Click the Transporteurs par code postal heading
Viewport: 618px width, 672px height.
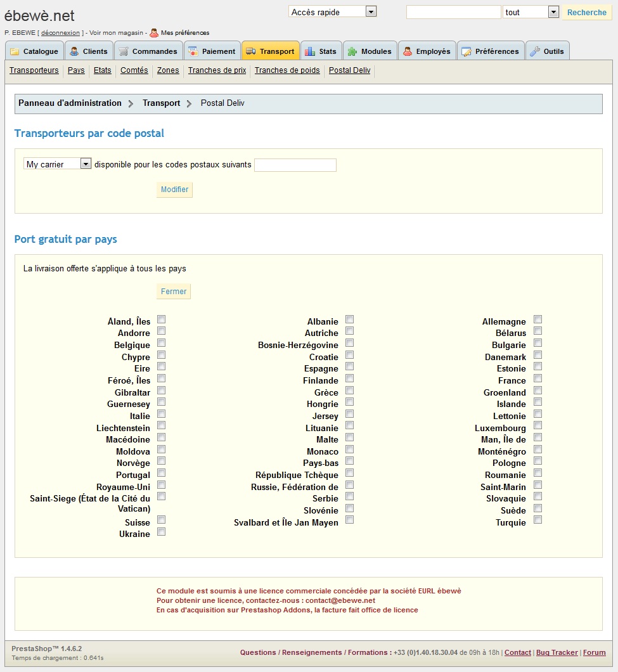click(x=89, y=133)
